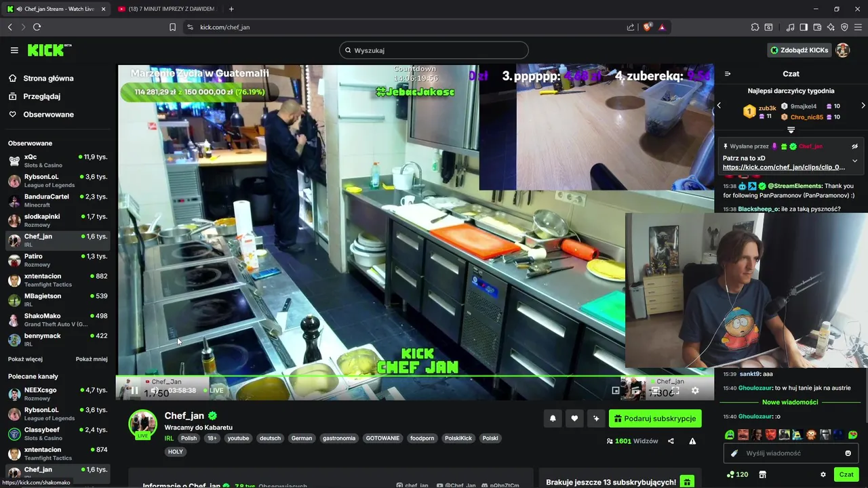Screen dimensions: 868x488
Task: Pause the Chef_jan stream
Action: [134, 390]
